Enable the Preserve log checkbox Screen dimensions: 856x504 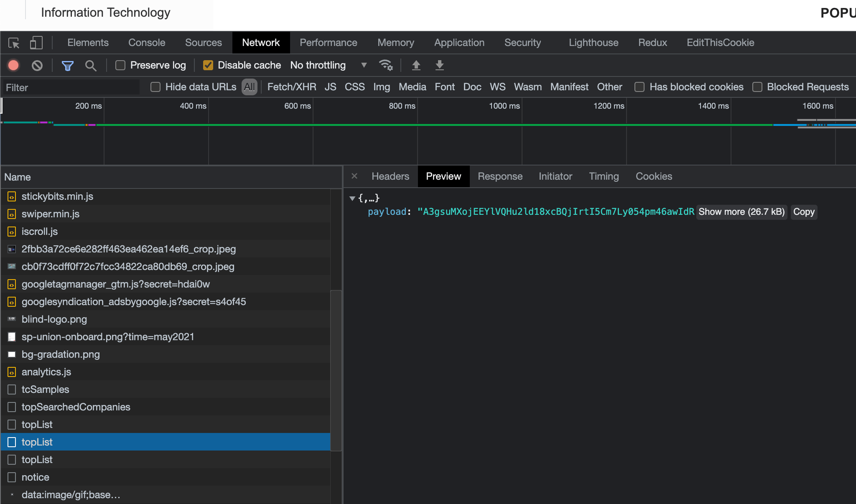[x=120, y=65]
